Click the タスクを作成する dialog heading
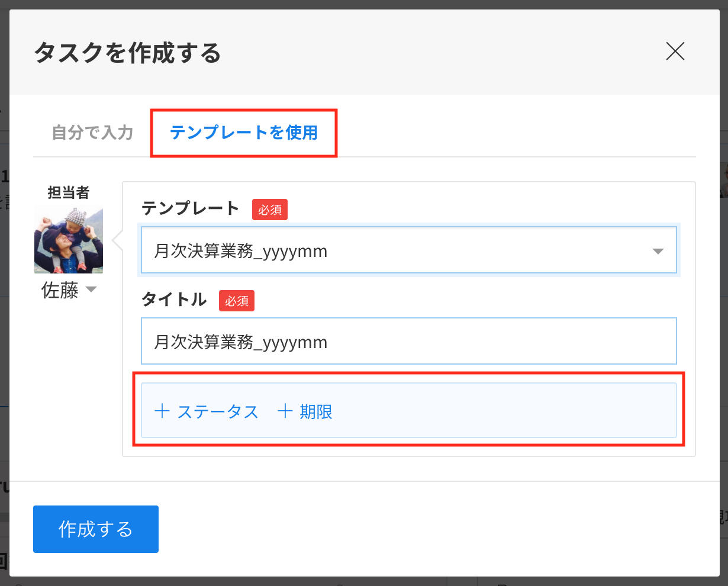The height and width of the screenshot is (586, 728). tap(127, 53)
